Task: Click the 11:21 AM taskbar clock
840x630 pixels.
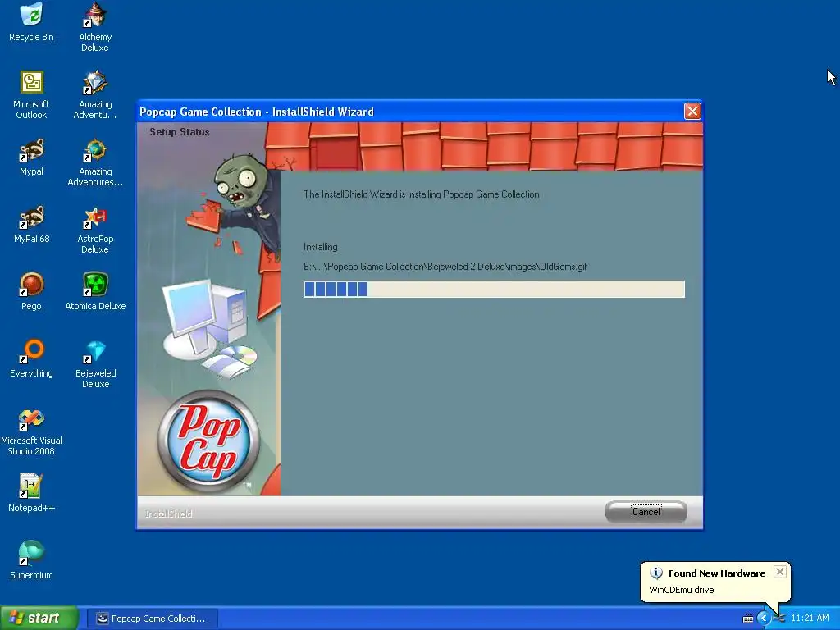Action: [x=810, y=619]
